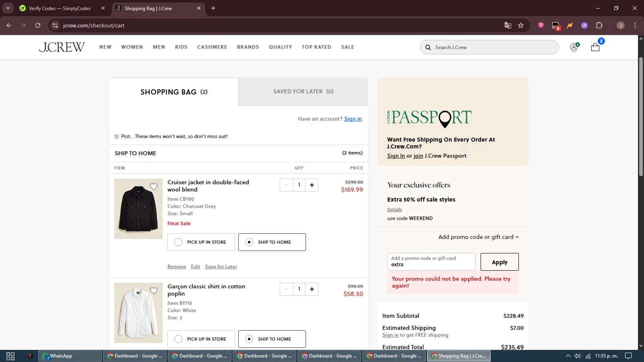Viewport: 644px width, 362px height.
Task: Switch to Saved For Later tab
Action: (303, 91)
